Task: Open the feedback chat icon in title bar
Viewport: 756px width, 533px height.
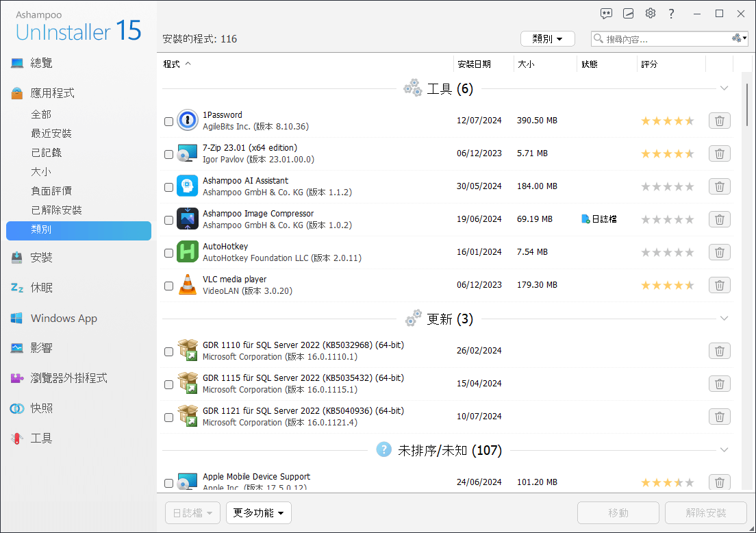Action: click(x=606, y=14)
